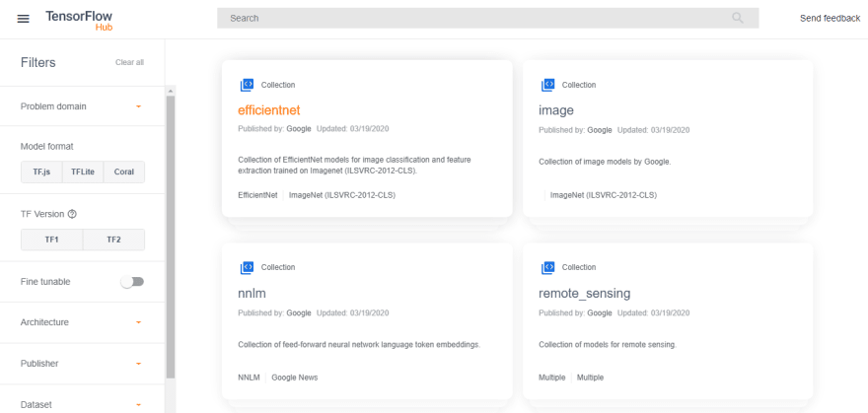Open the hamburger navigation menu
Viewport: 868px width, 413px height.
[x=23, y=19]
